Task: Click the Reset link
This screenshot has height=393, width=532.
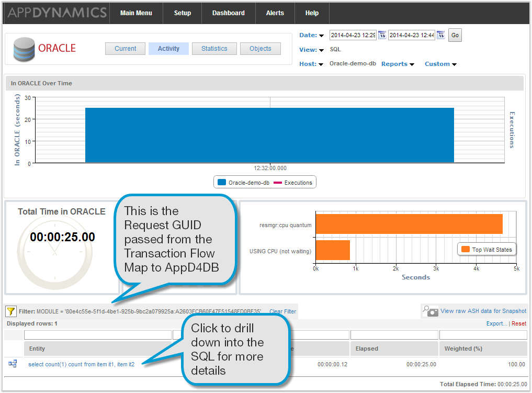Action: [x=519, y=323]
